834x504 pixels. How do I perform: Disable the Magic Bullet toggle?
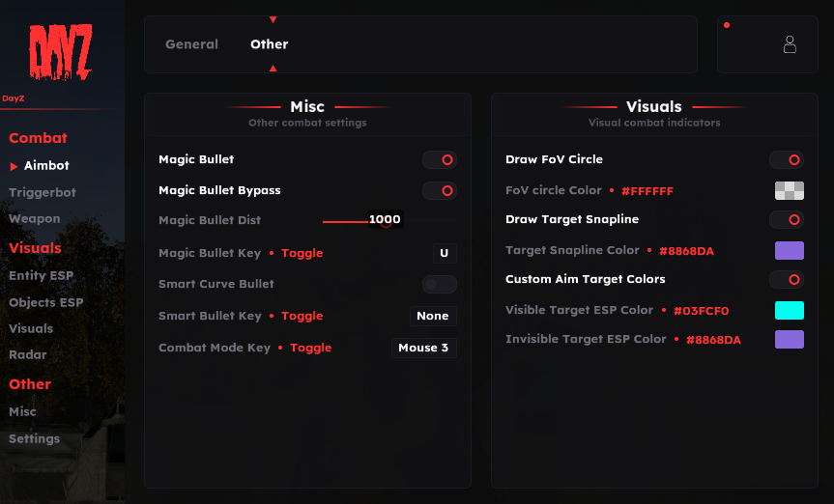[x=440, y=159]
